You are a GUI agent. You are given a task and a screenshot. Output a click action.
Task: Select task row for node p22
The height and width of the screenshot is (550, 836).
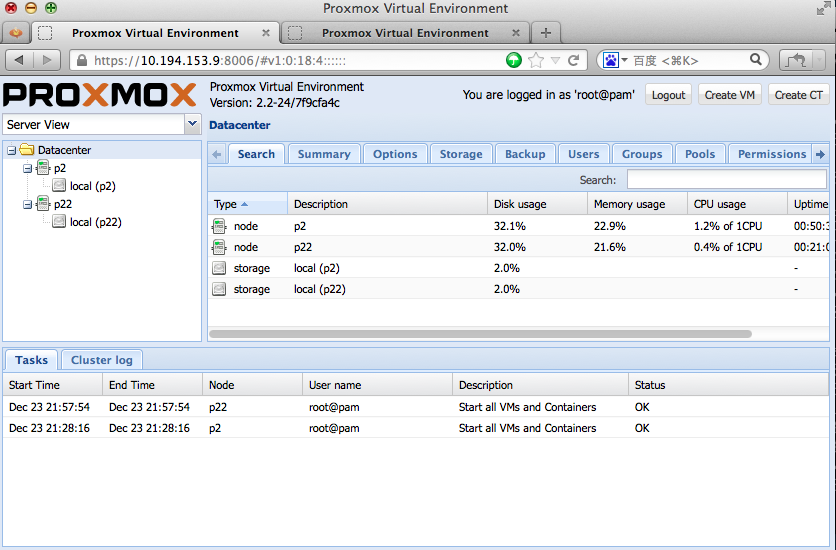[x=416, y=407]
